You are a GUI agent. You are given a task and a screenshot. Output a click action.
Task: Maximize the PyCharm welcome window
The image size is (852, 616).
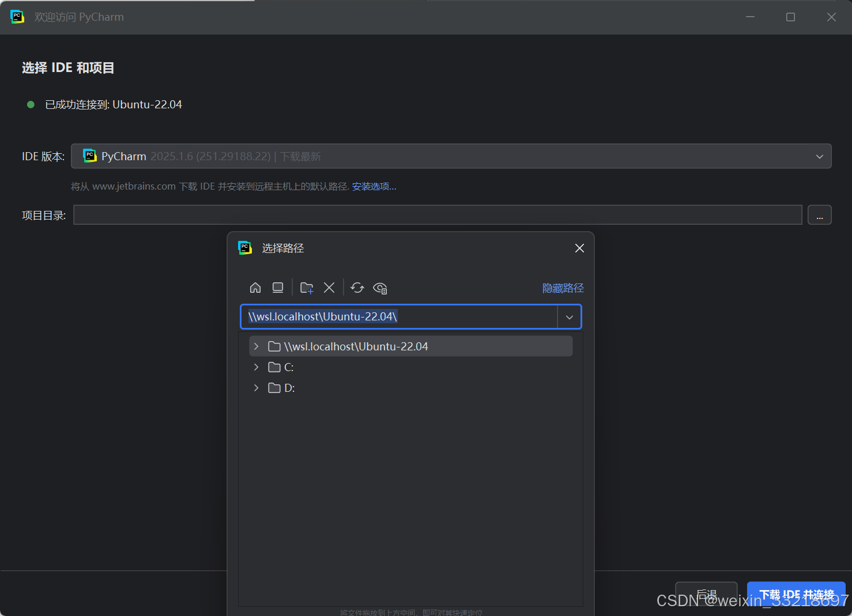pos(790,17)
